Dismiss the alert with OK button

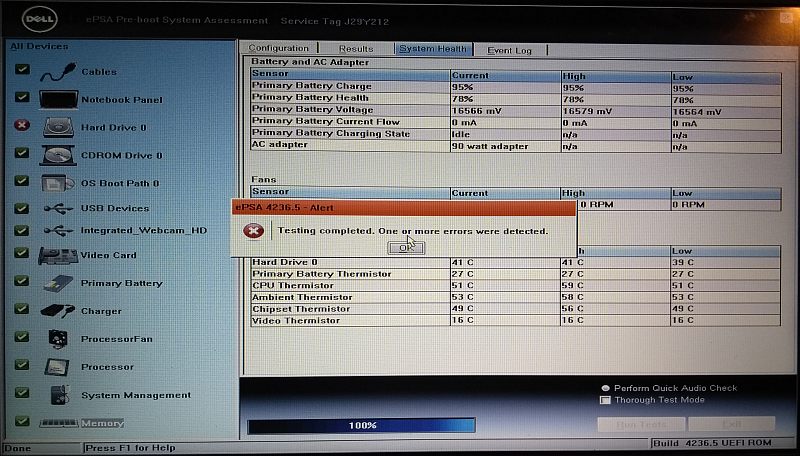click(x=406, y=247)
